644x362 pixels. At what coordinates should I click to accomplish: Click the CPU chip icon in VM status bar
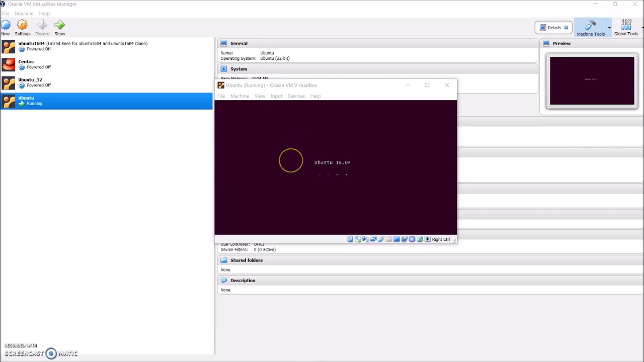[x=412, y=239]
